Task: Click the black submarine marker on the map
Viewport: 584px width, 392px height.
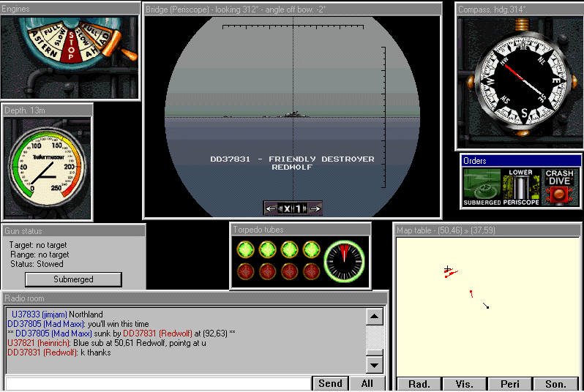Action: click(x=486, y=306)
